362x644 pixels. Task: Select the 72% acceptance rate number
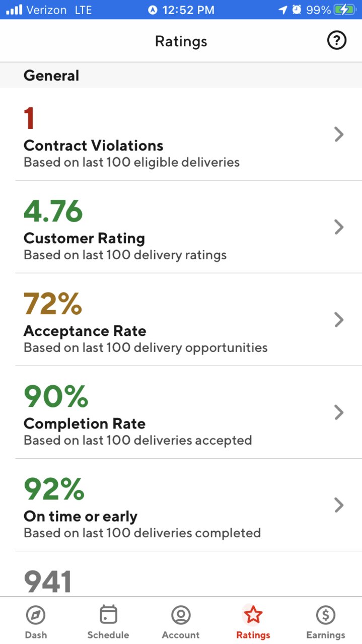coord(53,304)
